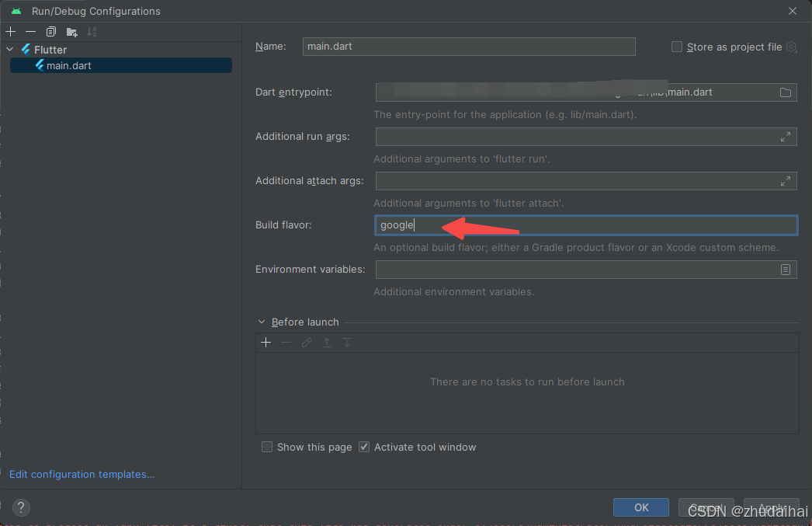Collapse the Flutter group in the sidebar
Image resolution: width=812 pixels, height=526 pixels.
(9, 49)
